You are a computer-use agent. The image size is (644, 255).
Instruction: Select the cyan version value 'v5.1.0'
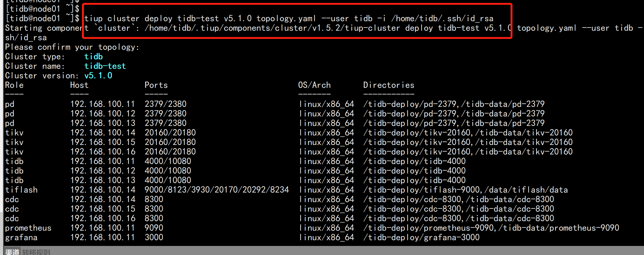(98, 76)
